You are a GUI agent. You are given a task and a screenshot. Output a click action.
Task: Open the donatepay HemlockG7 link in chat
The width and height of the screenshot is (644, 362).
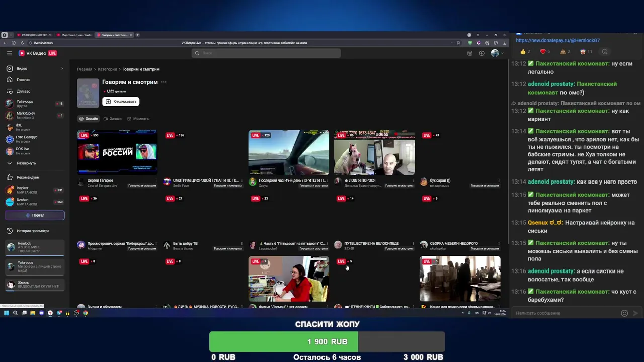pyautogui.click(x=557, y=40)
